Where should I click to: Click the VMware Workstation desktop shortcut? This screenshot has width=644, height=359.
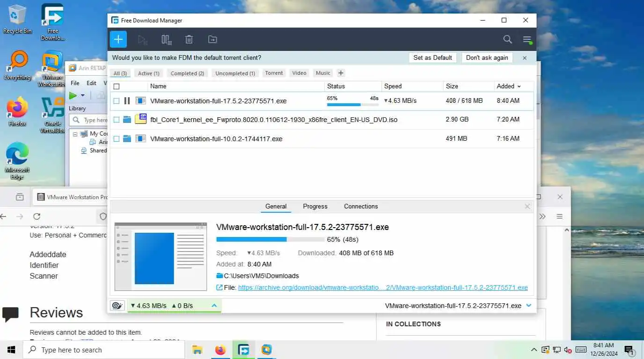tap(52, 69)
